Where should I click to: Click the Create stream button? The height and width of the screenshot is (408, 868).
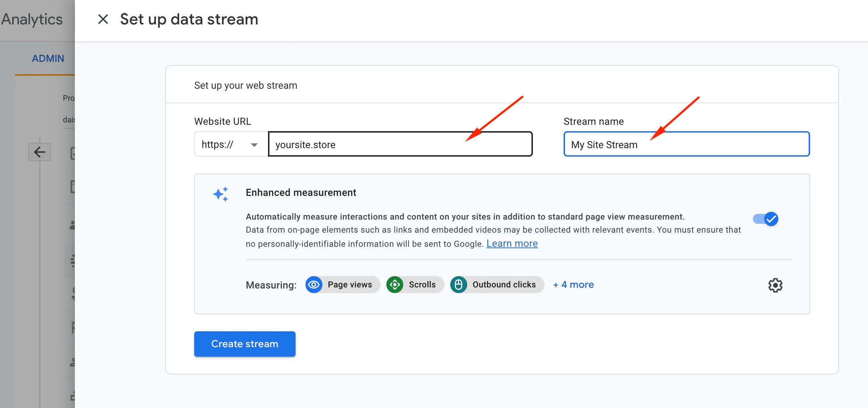[245, 344]
